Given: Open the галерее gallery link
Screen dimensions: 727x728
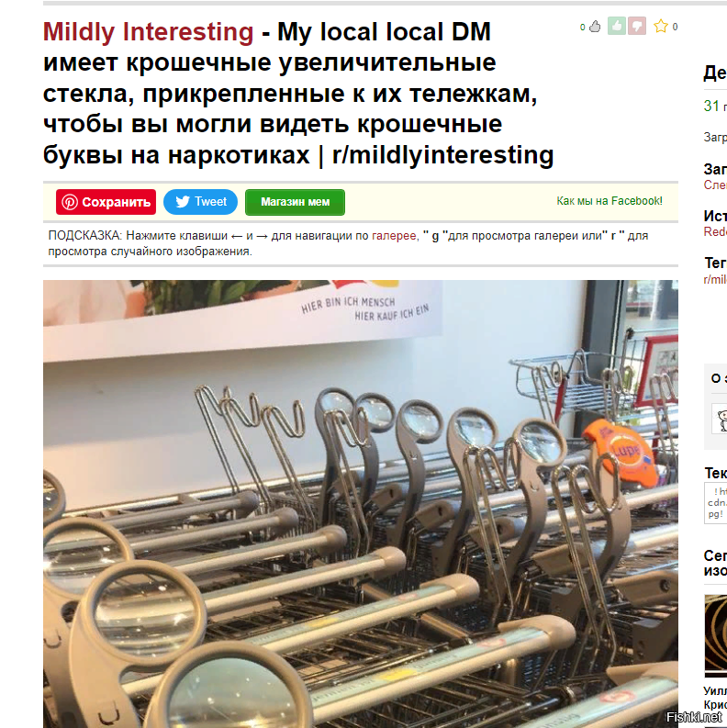Looking at the screenshot, I should tap(394, 236).
